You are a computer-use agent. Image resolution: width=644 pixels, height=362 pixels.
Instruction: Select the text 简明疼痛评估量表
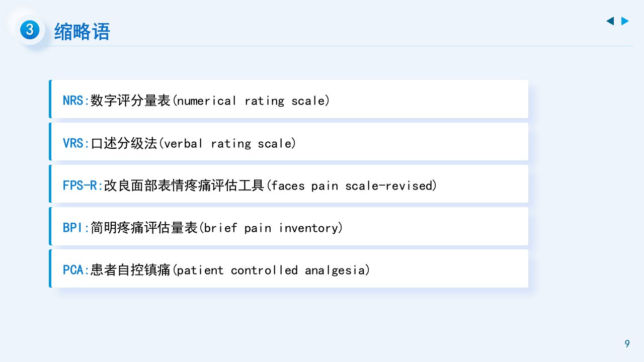144,228
